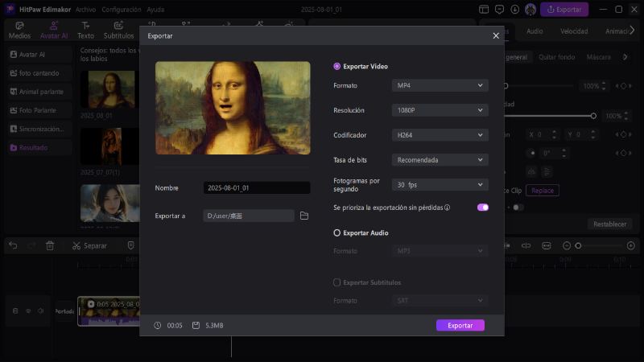Click the download icon in the title bar

point(514,10)
